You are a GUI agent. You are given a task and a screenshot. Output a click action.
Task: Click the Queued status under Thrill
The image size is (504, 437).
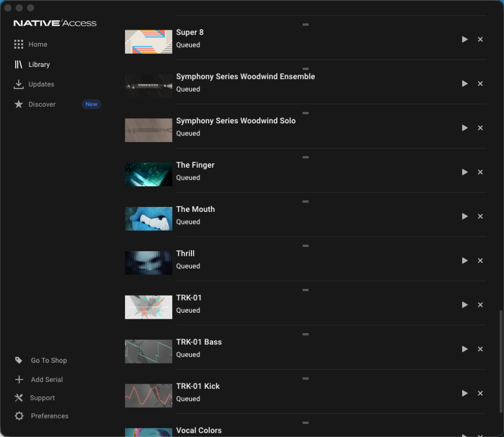pyautogui.click(x=188, y=266)
